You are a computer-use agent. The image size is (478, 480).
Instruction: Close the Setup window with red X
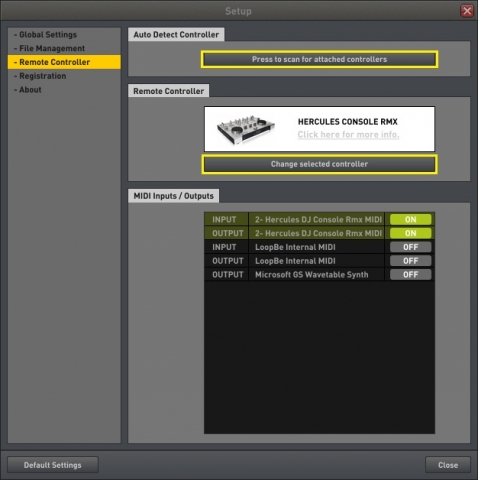(467, 11)
